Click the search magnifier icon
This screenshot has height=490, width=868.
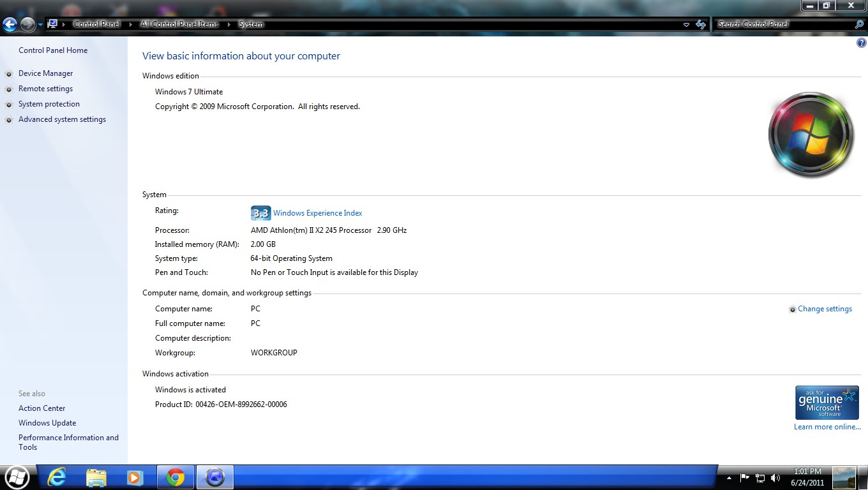[x=859, y=24]
